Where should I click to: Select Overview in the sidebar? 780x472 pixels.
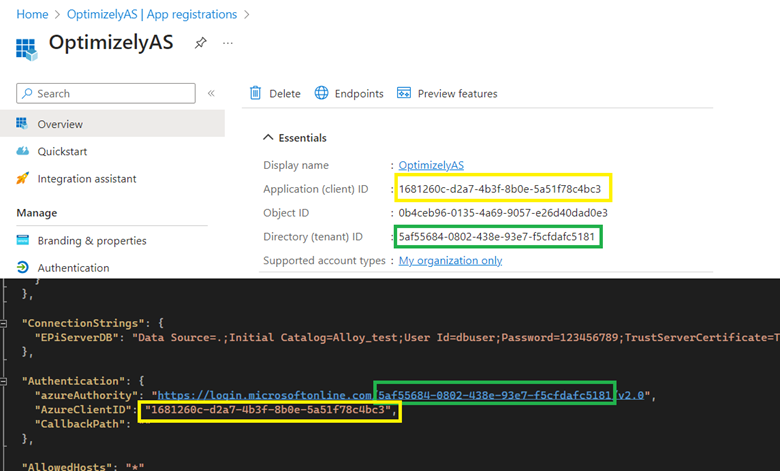click(x=112, y=124)
